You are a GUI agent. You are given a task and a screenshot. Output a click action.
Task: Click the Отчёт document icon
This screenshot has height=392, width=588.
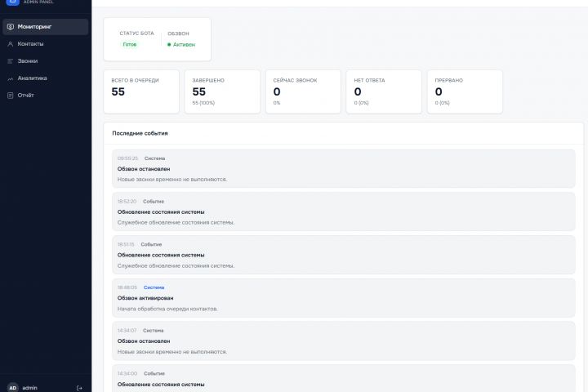(x=10, y=96)
